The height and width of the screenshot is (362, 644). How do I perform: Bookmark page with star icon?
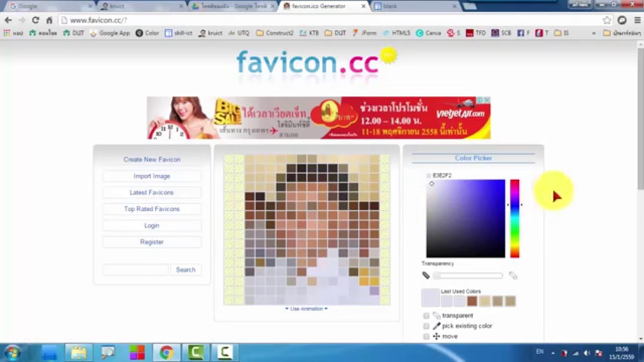click(x=607, y=20)
